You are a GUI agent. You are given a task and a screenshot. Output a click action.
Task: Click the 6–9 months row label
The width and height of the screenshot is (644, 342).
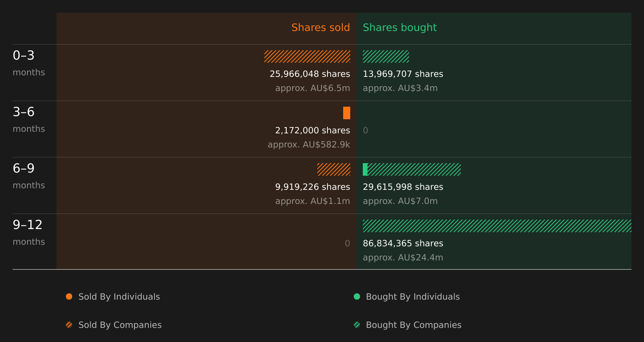[29, 176]
